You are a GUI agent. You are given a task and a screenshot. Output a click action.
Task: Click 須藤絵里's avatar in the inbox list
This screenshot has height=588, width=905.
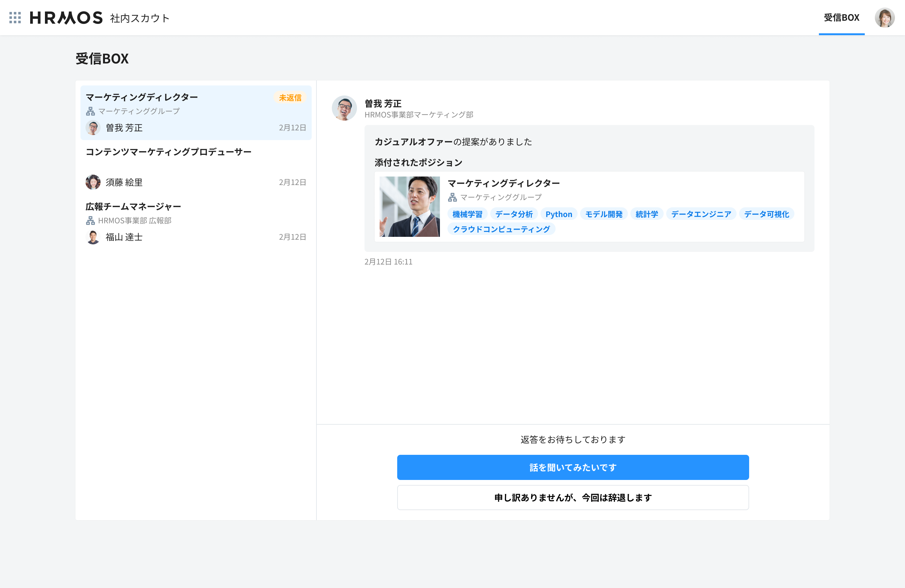(93, 182)
